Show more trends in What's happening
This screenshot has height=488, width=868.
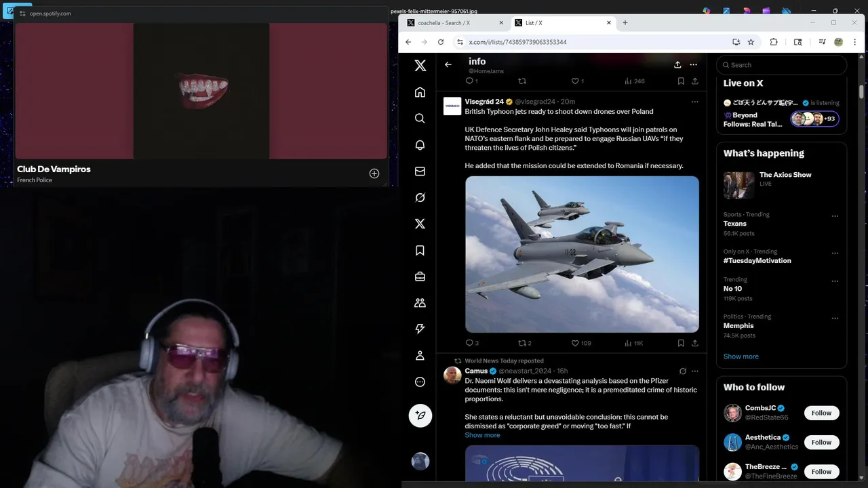point(741,357)
